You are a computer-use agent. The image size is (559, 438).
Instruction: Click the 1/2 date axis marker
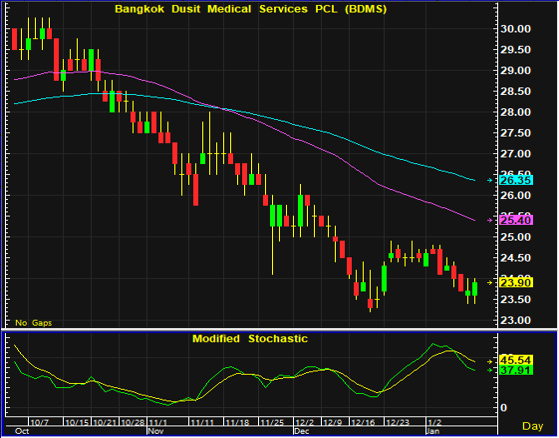435,423
